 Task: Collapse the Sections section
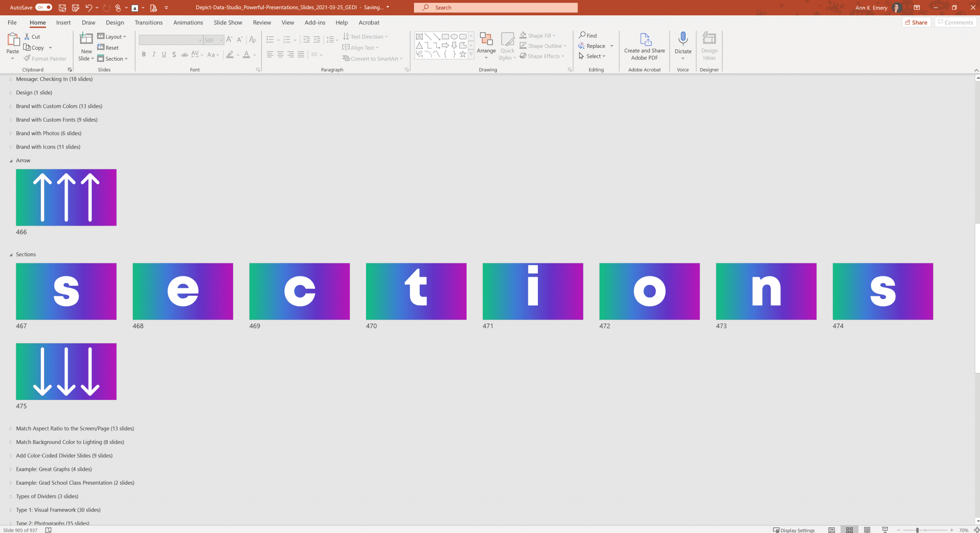point(11,255)
